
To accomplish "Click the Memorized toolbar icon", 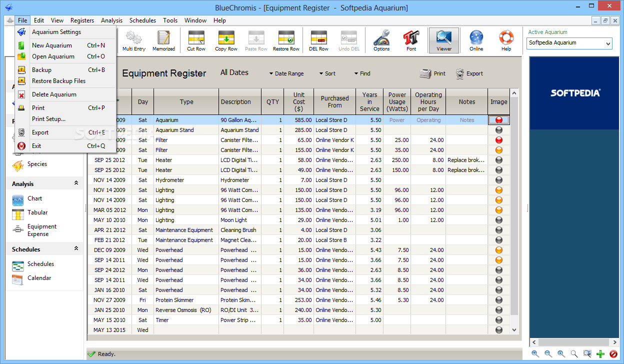I will 163,40.
